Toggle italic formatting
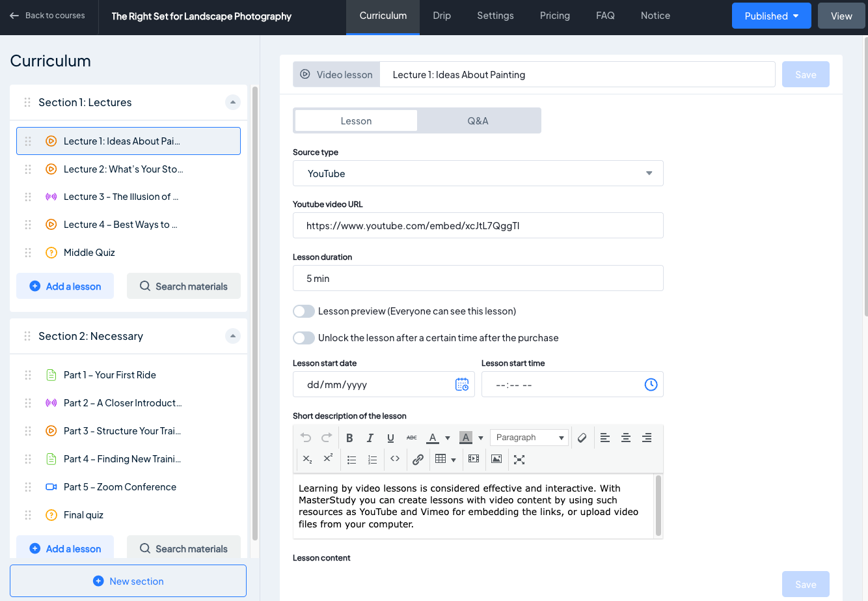This screenshot has width=868, height=601. click(x=370, y=438)
